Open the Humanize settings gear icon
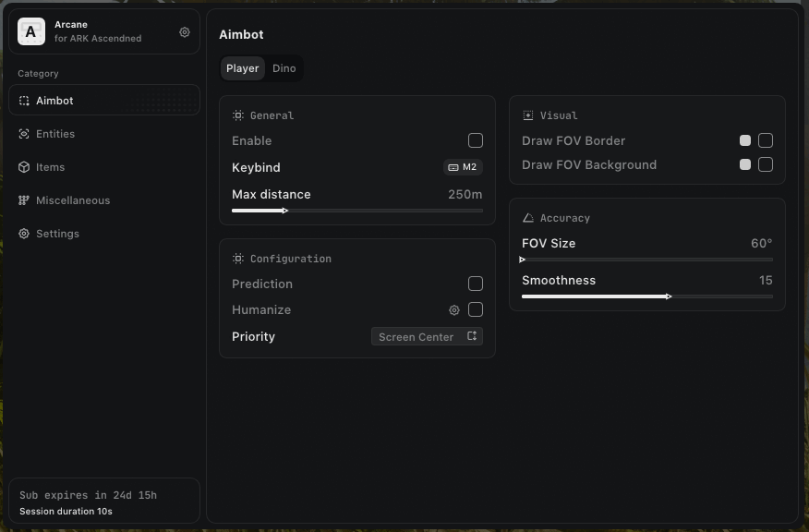809x532 pixels. [x=453, y=310]
